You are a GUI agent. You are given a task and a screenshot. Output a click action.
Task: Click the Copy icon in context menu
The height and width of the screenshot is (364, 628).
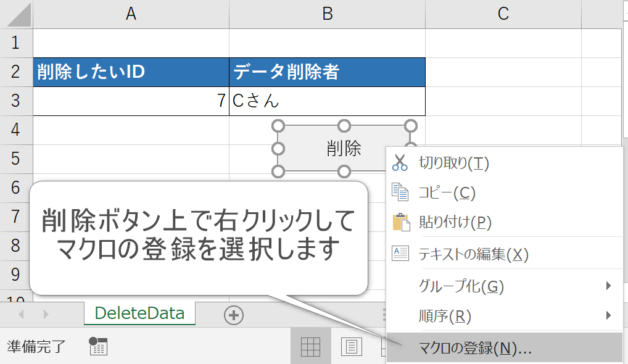400,192
